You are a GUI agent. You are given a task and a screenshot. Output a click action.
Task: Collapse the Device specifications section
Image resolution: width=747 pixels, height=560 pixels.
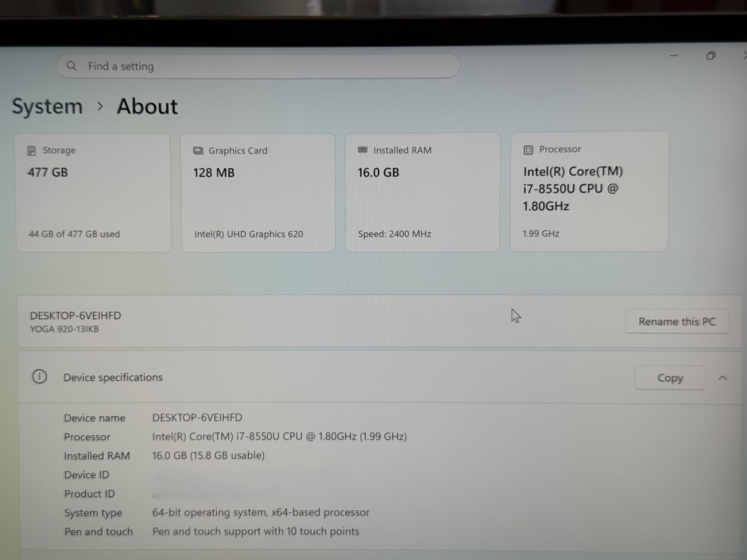[722, 378]
